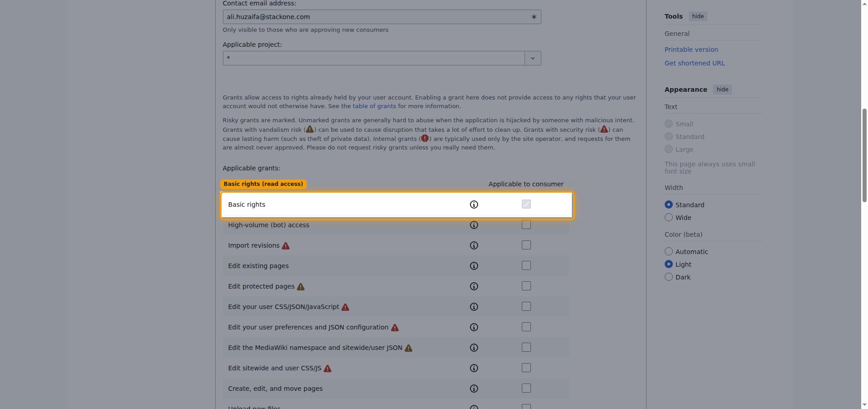
Task: Click security risk icon beside Import revisions
Action: (x=286, y=246)
